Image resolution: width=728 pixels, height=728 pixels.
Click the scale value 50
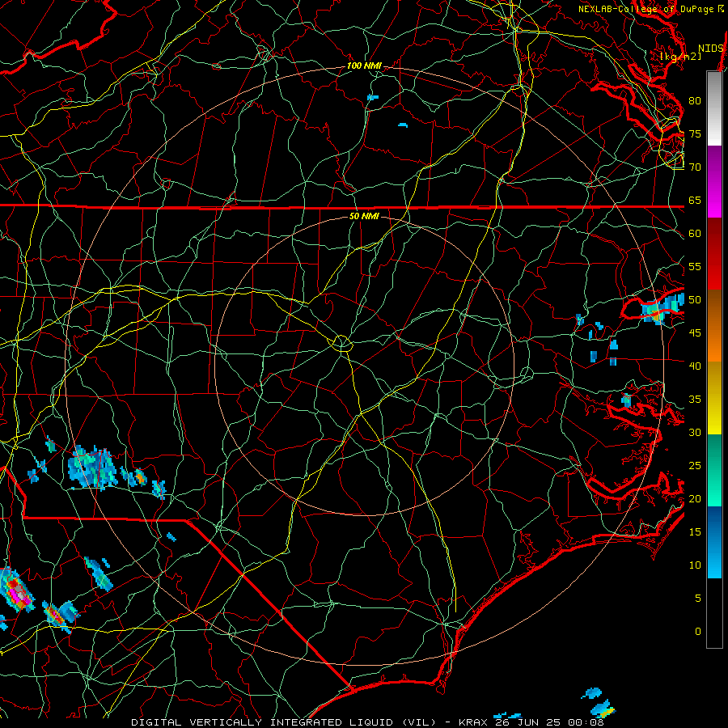click(x=695, y=300)
